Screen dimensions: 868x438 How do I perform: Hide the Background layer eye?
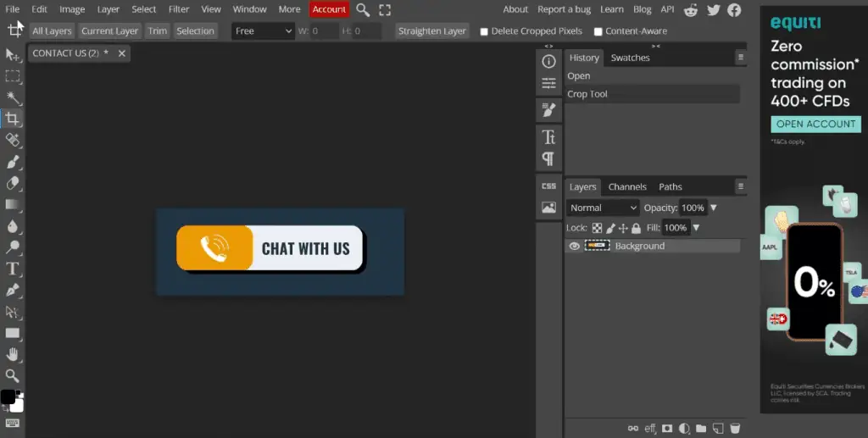click(574, 246)
